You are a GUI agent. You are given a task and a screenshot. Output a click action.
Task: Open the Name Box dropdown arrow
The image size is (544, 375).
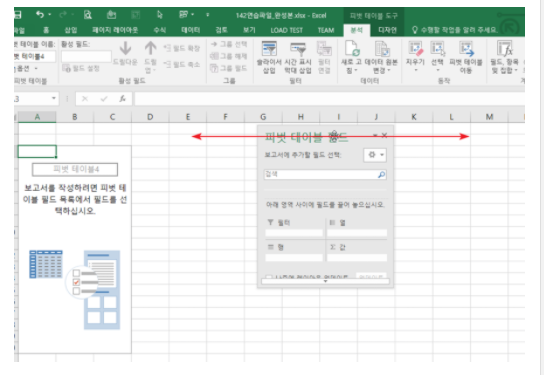(53, 99)
